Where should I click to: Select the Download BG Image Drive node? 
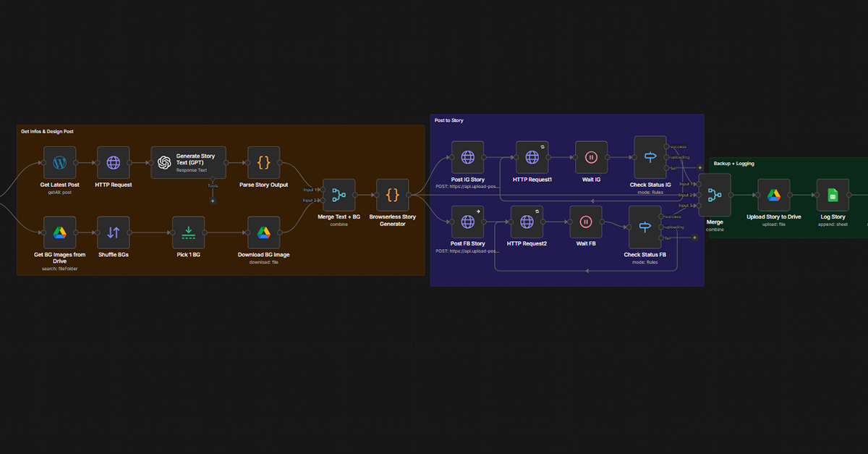(263, 232)
